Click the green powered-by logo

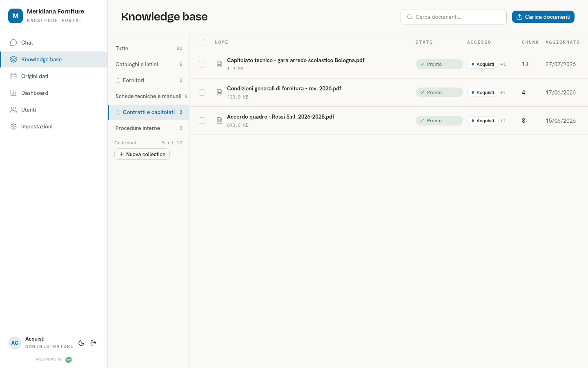click(x=69, y=360)
